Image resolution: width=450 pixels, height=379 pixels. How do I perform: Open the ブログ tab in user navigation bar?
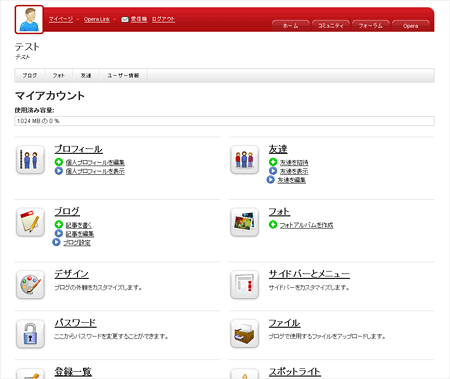click(x=30, y=76)
